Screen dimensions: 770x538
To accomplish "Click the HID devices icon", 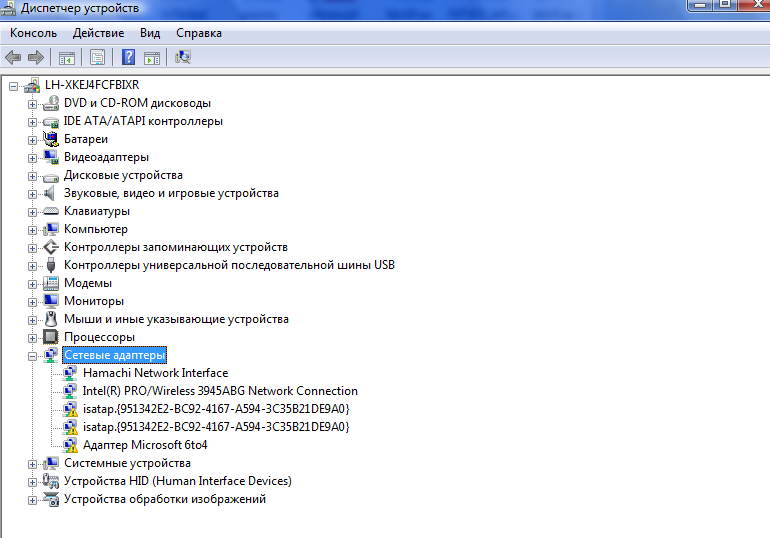I will pyautogui.click(x=51, y=481).
